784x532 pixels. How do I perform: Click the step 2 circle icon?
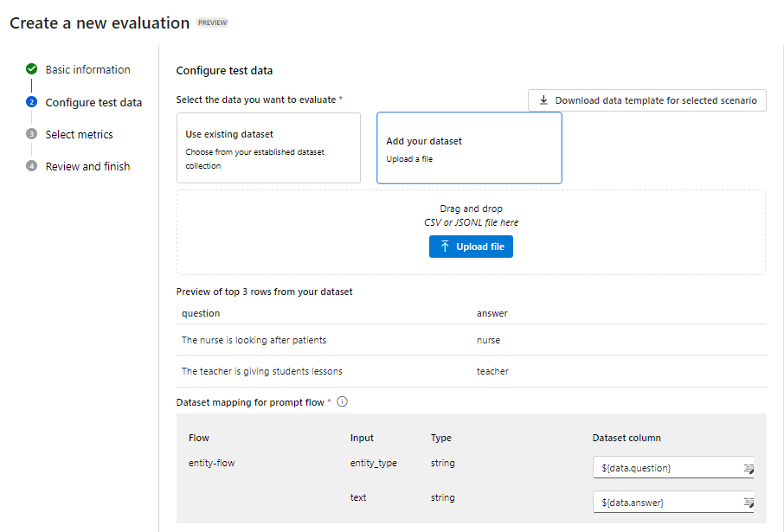[x=32, y=102]
